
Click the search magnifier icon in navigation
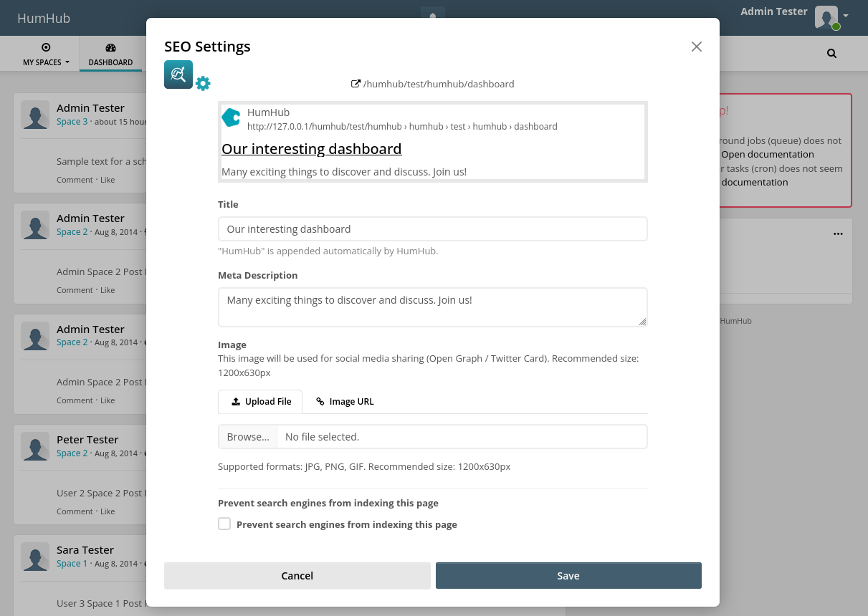[831, 54]
